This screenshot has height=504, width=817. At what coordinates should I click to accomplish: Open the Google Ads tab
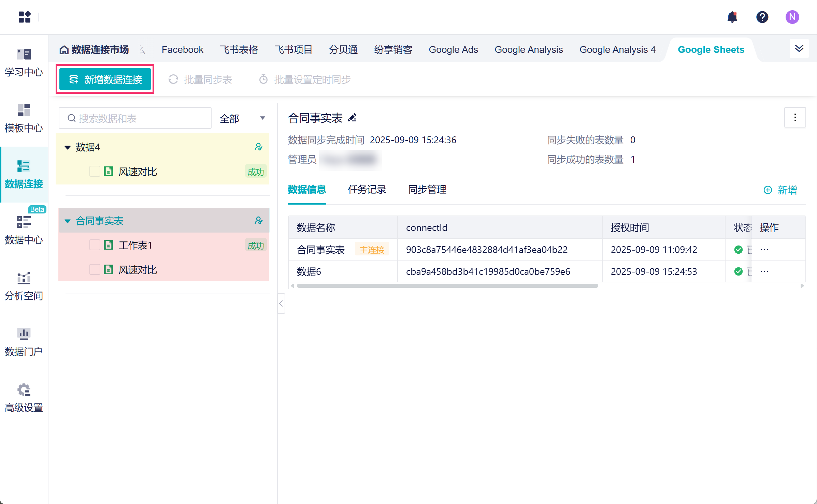pos(453,50)
